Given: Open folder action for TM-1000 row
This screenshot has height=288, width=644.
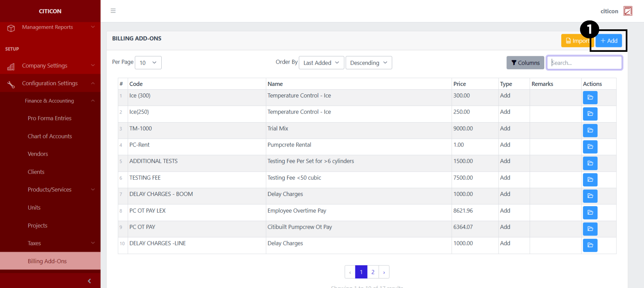Looking at the screenshot, I should [590, 130].
